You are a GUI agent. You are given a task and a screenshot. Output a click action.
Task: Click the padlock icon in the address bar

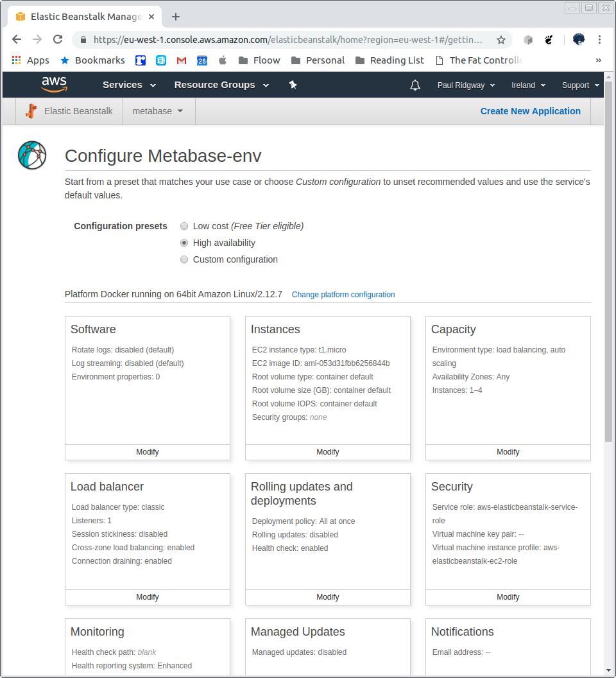click(x=83, y=39)
